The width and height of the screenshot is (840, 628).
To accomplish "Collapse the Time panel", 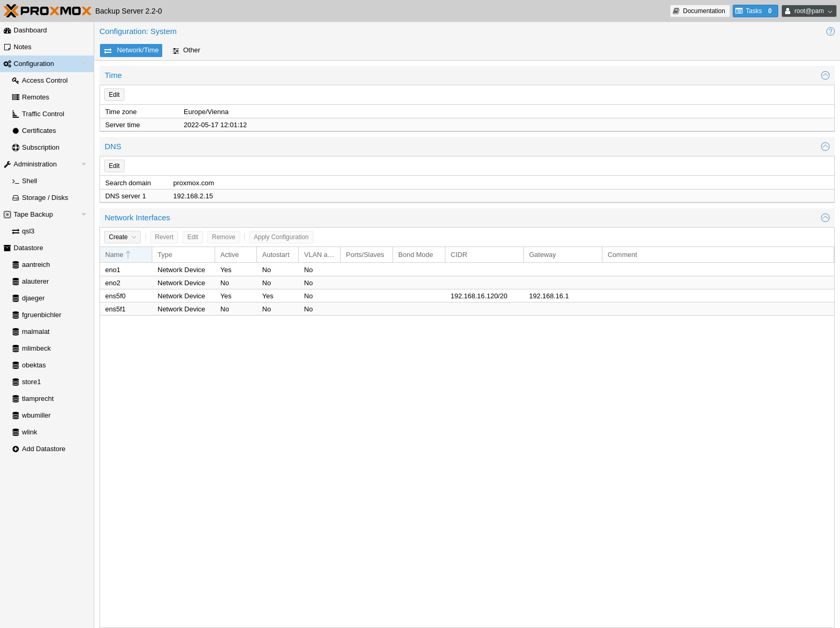I will point(825,75).
